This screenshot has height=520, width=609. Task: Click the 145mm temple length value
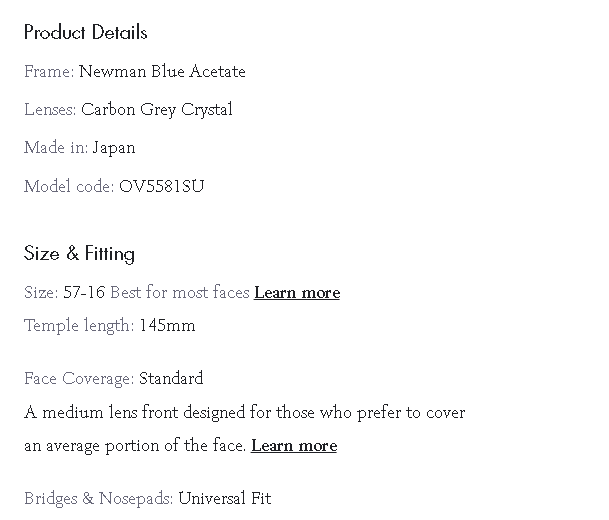[x=167, y=326]
